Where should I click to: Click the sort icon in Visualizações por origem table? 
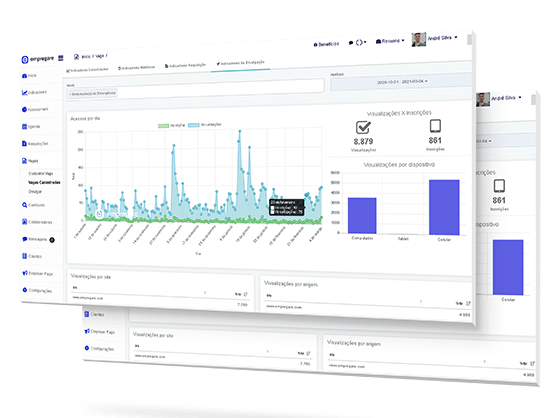pyautogui.click(x=468, y=303)
